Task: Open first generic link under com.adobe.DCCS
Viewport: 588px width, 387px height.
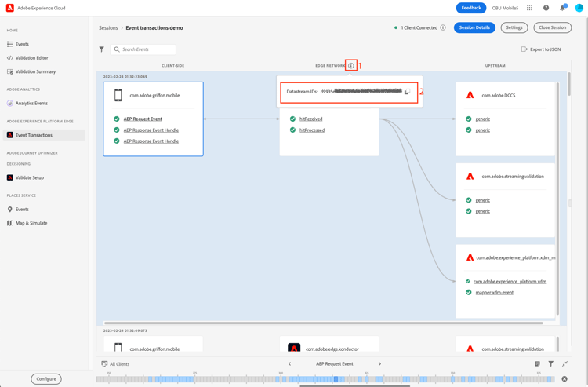Action: coord(483,119)
